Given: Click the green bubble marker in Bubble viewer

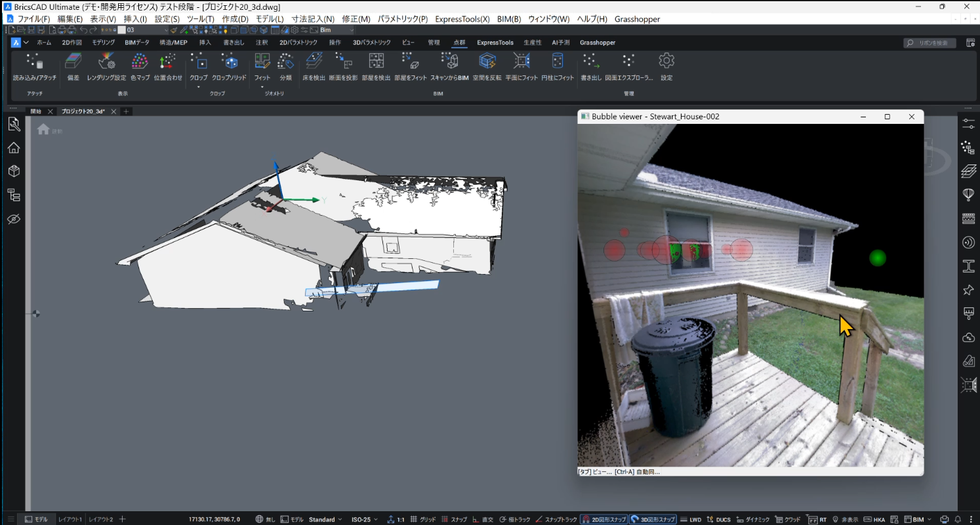Looking at the screenshot, I should pos(877,258).
